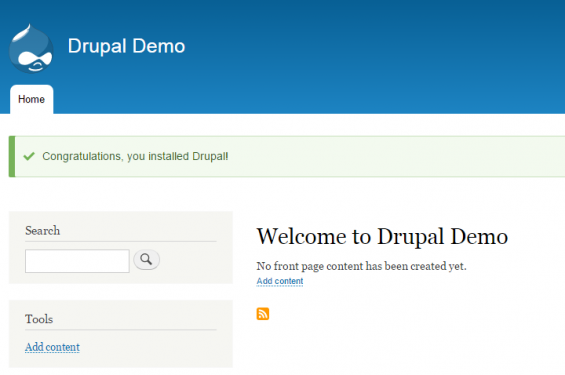The width and height of the screenshot is (565, 375).
Task: Click the green checkmark status icon
Action: tap(29, 156)
